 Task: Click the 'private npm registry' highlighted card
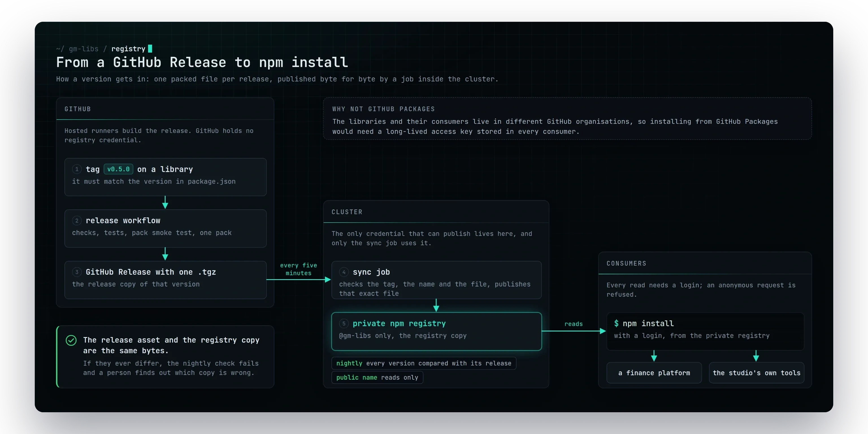[436, 331]
